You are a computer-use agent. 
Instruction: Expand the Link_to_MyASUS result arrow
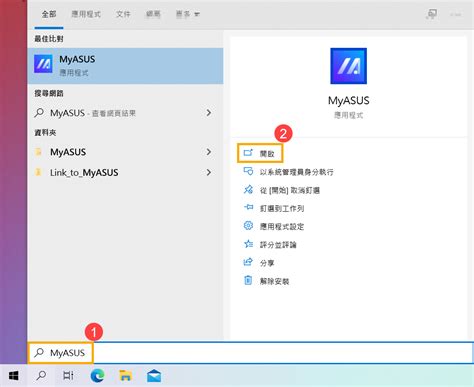tap(209, 172)
